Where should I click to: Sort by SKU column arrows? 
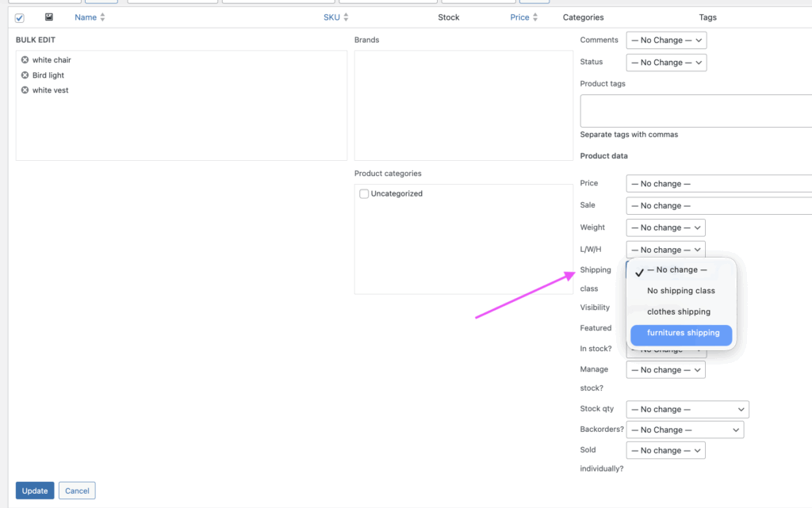coord(346,17)
